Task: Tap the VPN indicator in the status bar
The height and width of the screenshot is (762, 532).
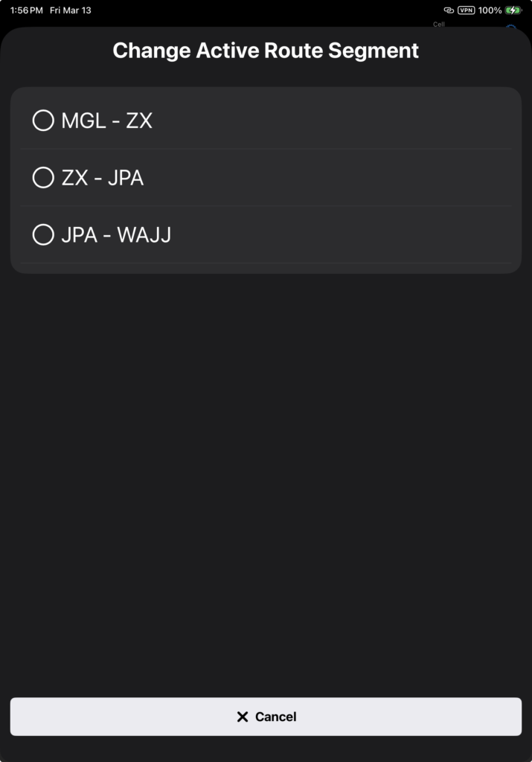Action: click(467, 10)
